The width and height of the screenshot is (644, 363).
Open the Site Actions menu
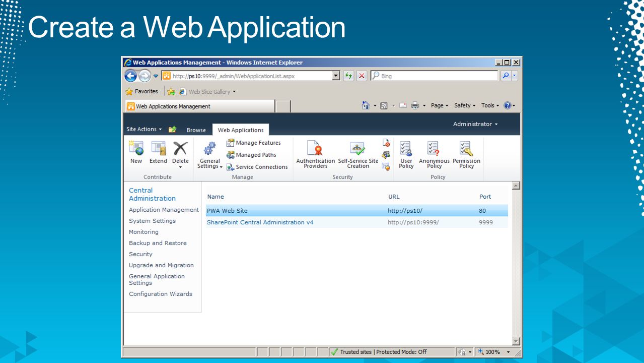[x=144, y=129]
